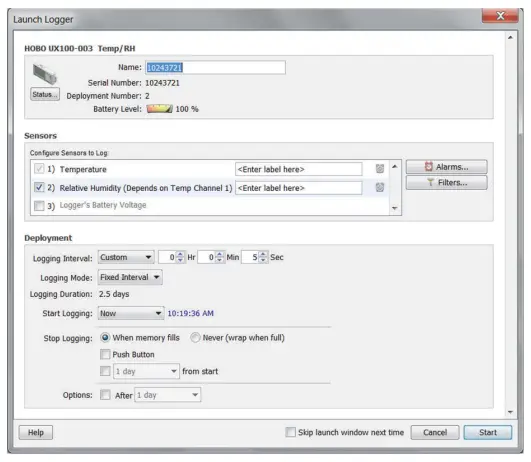The width and height of the screenshot is (531, 462).
Task: Click sensor list scroll up arrow
Action: [x=395, y=166]
